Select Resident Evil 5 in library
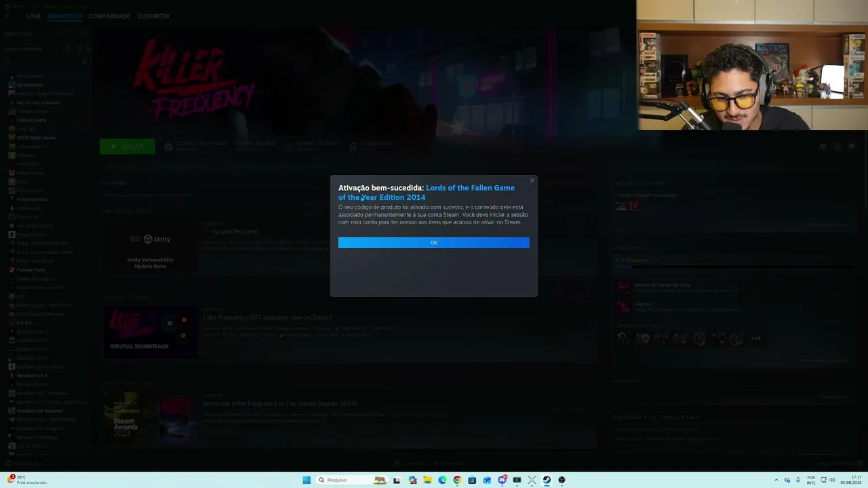The image size is (868, 488). tap(32, 375)
